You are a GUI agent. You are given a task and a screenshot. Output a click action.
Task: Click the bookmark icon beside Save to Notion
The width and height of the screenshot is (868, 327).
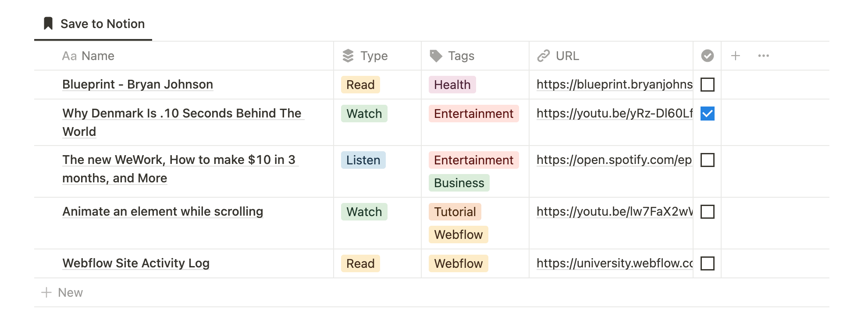coord(48,23)
